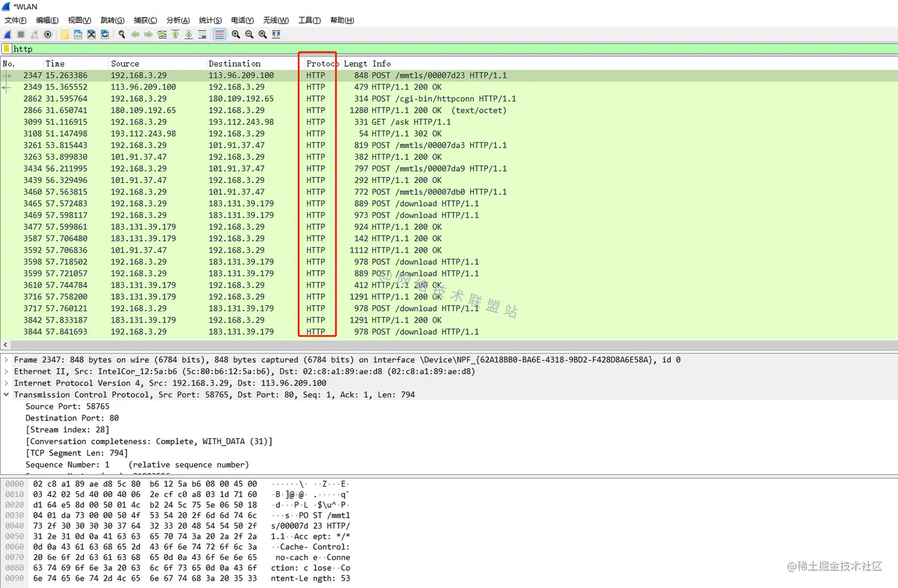Zoom out the main window text
The image size is (898, 588).
249,34
